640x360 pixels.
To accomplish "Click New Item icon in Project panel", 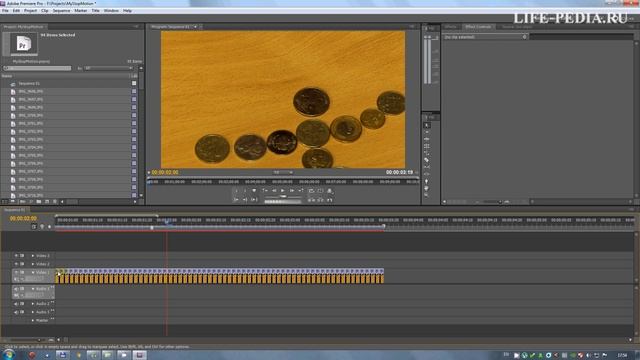I will pyautogui.click(x=47, y=202).
